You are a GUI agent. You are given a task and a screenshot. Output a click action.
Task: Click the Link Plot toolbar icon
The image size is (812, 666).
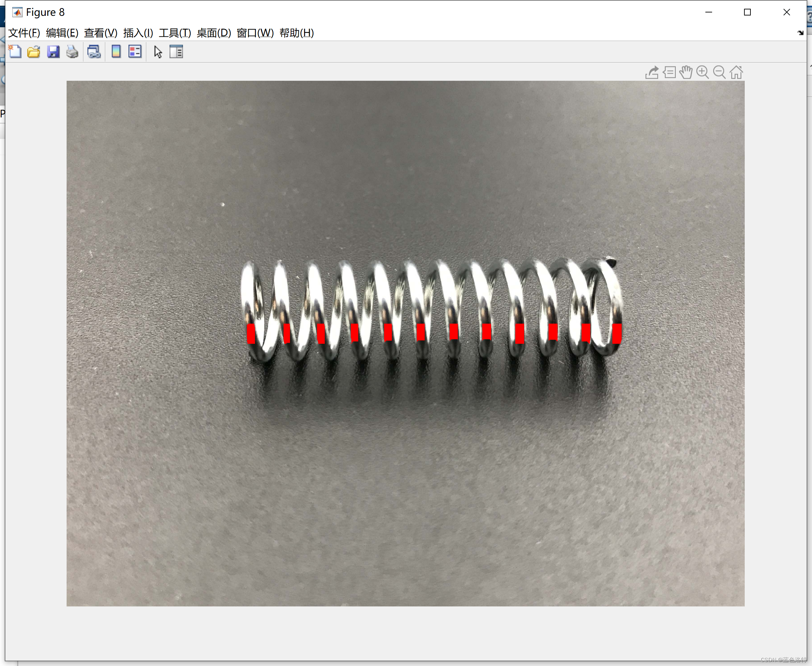94,51
